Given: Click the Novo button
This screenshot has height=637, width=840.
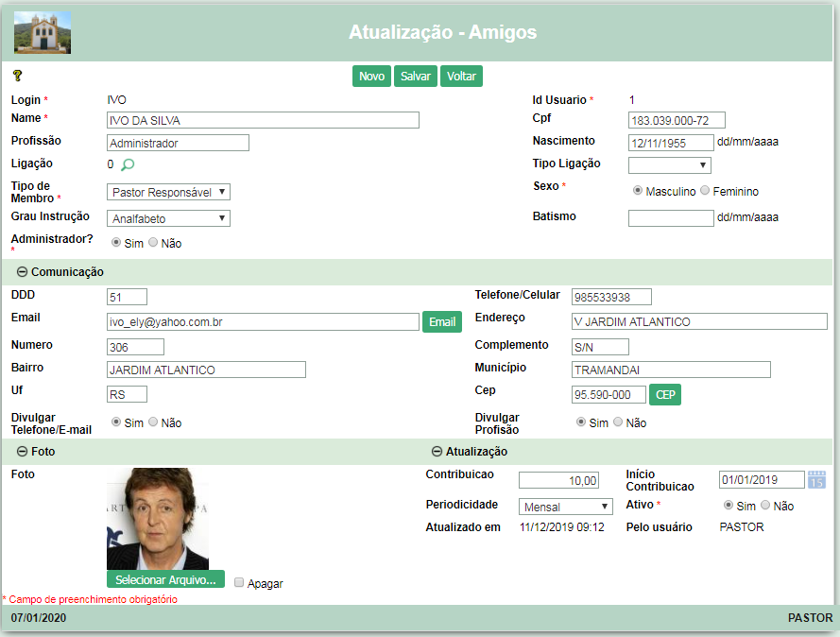Looking at the screenshot, I should (371, 76).
